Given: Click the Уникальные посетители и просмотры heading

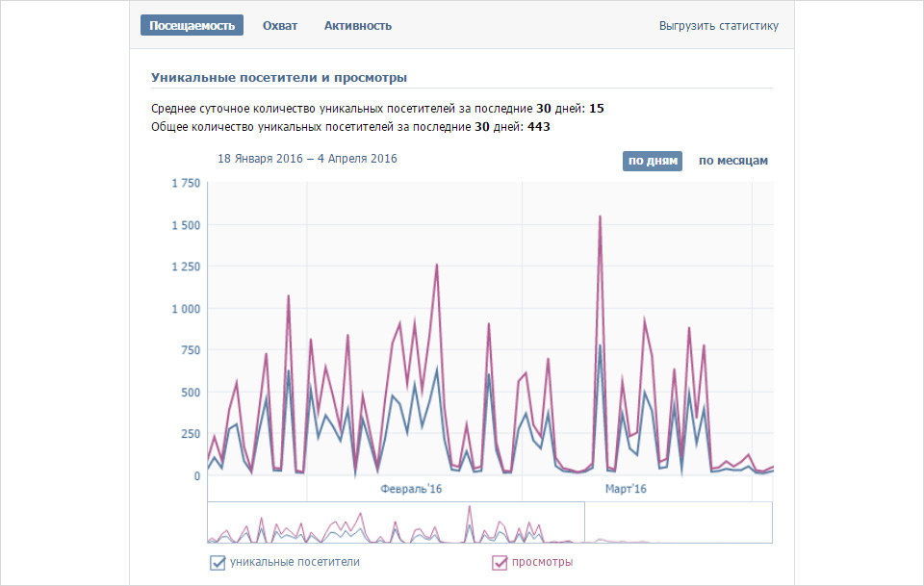Looking at the screenshot, I should tap(279, 77).
